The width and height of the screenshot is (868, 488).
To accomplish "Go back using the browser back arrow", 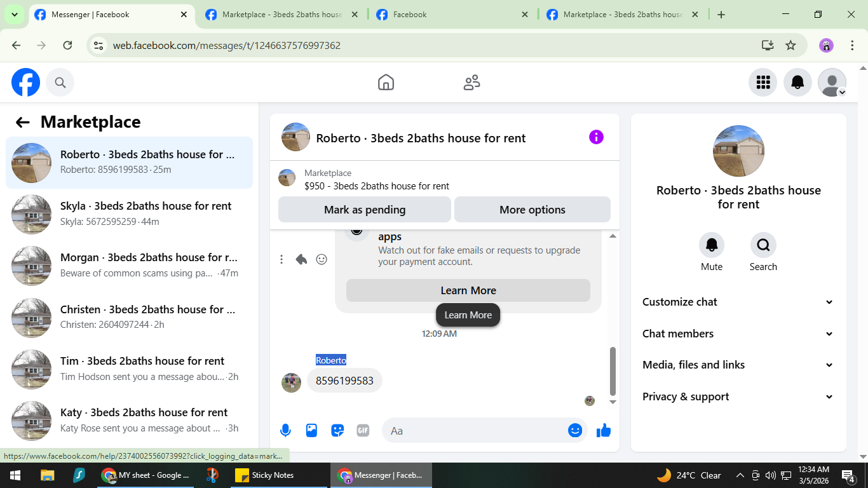I will click(x=17, y=45).
